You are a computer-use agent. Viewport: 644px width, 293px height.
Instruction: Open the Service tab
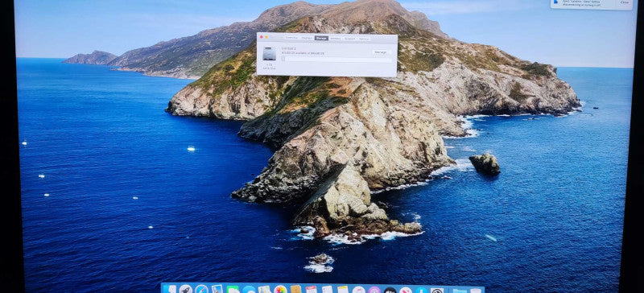365,39
